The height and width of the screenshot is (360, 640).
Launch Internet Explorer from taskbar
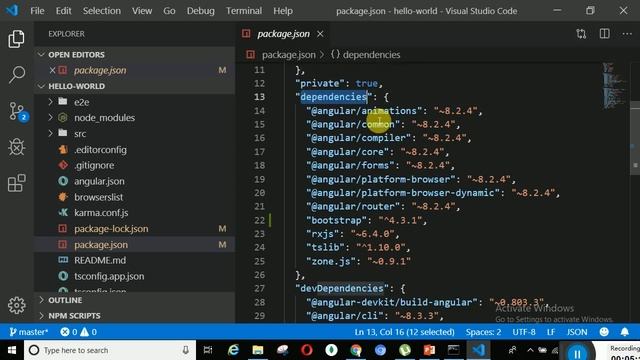[x=233, y=350]
